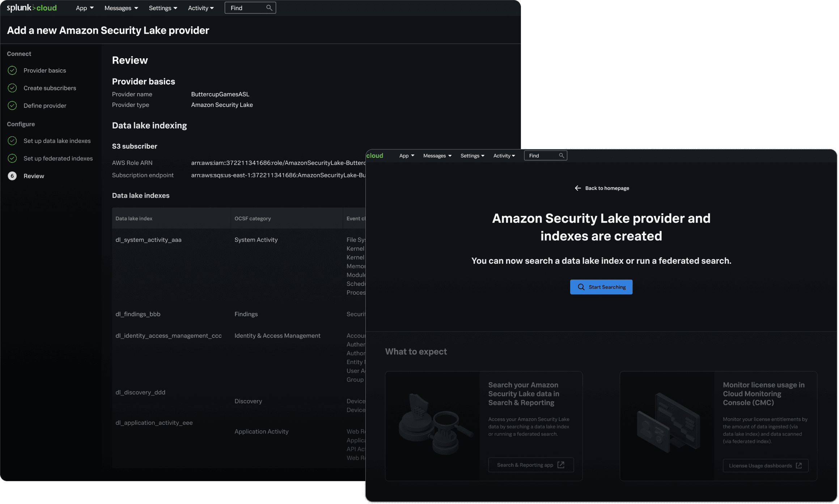
Task: Click the step 6 Review circle icon
Action: pos(12,176)
